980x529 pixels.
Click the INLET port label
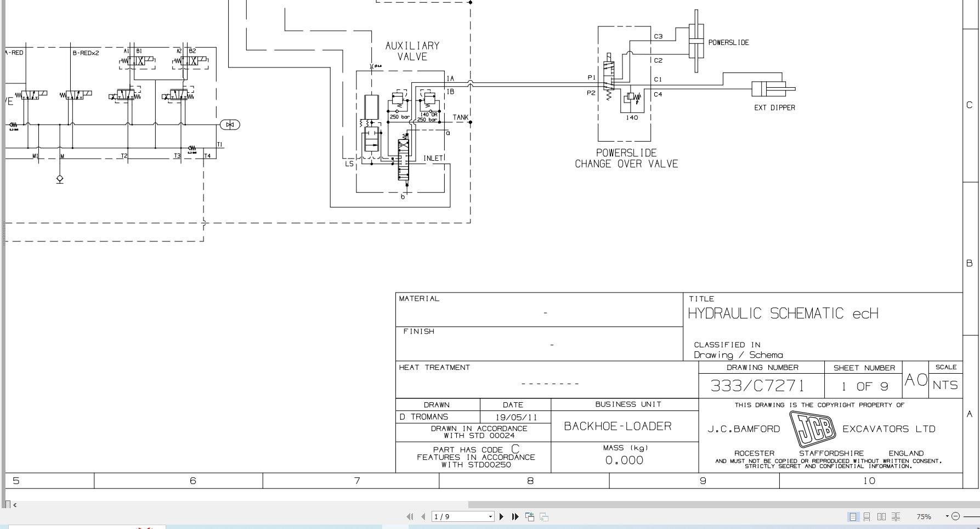click(x=433, y=158)
